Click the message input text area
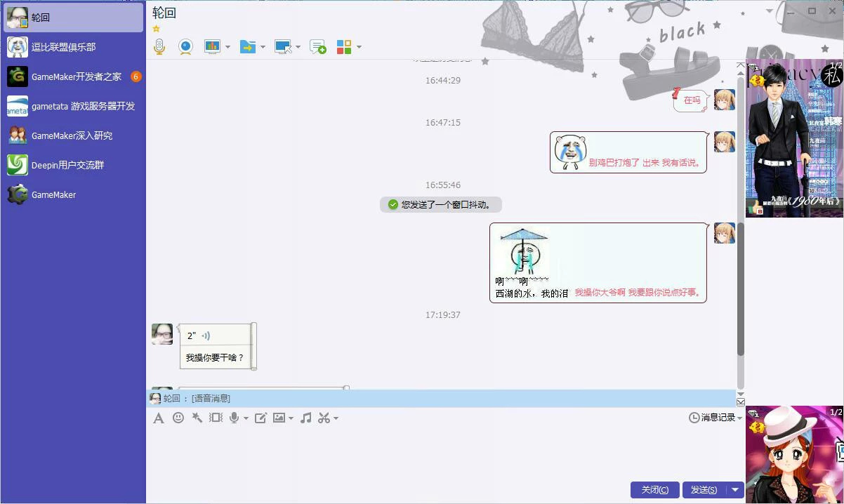The image size is (844, 504). point(445,453)
